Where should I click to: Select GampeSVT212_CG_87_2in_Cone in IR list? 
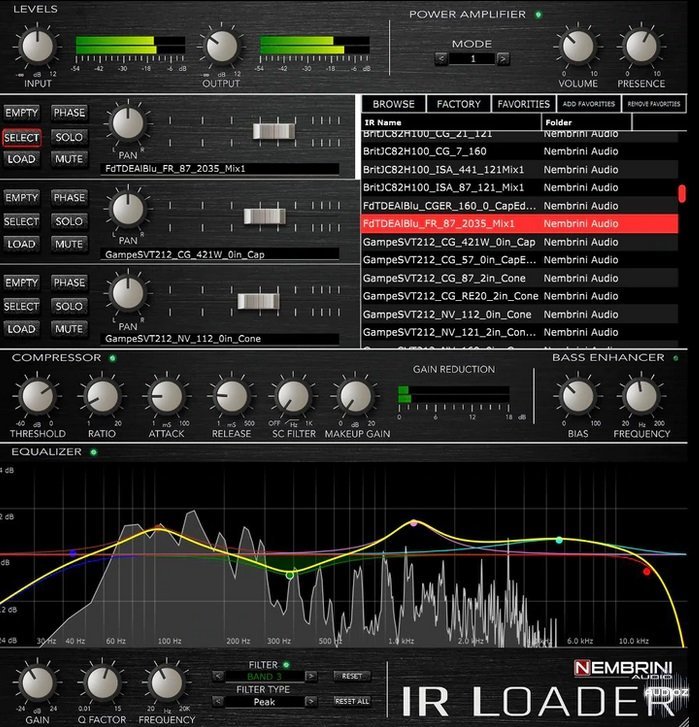tap(519, 278)
